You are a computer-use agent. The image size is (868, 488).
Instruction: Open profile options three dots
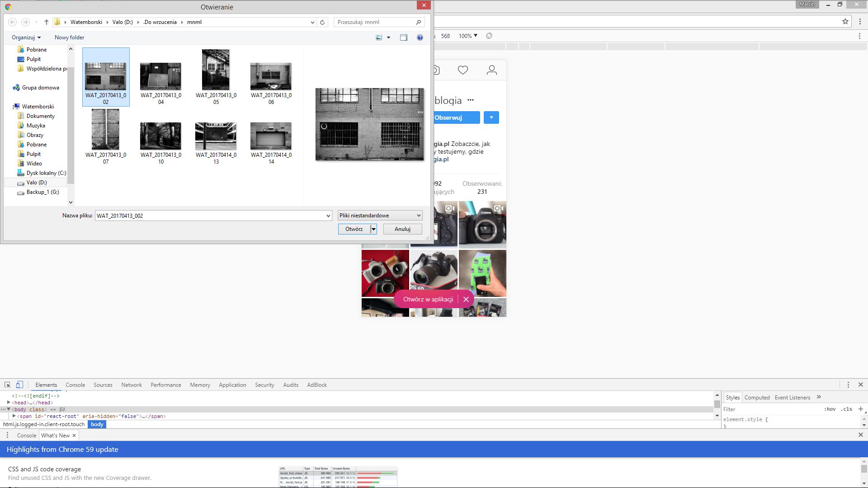(471, 100)
